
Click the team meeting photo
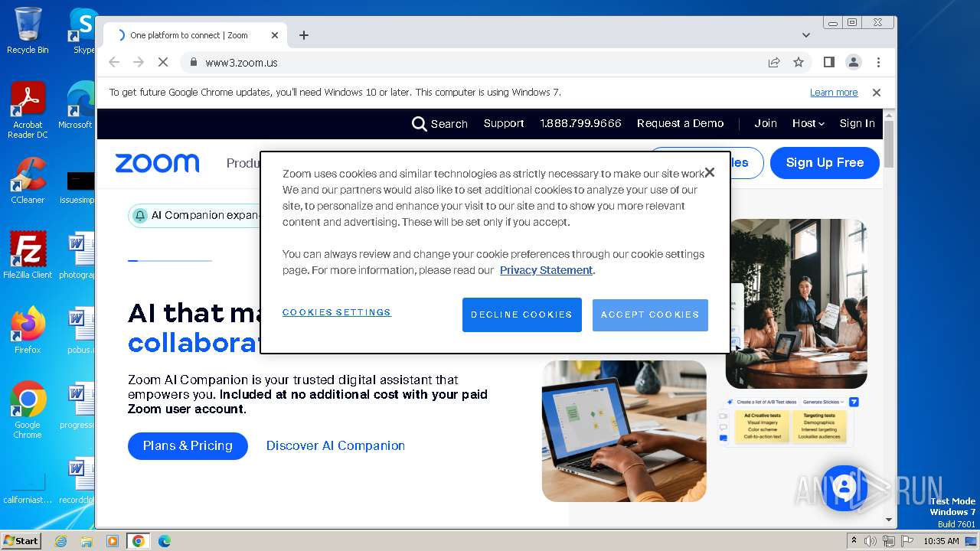pyautogui.click(x=796, y=304)
